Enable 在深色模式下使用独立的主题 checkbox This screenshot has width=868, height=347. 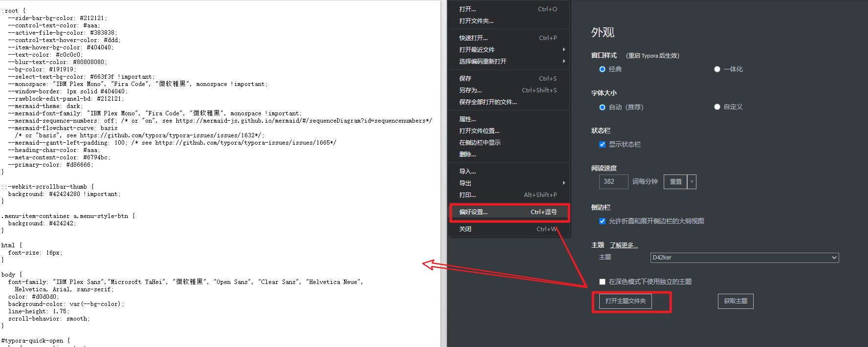pos(602,282)
